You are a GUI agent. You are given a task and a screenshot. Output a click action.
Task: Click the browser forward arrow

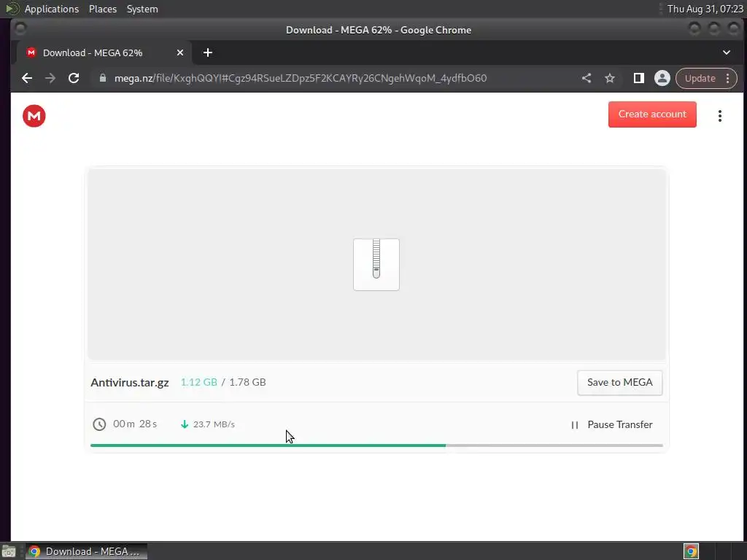coord(50,78)
